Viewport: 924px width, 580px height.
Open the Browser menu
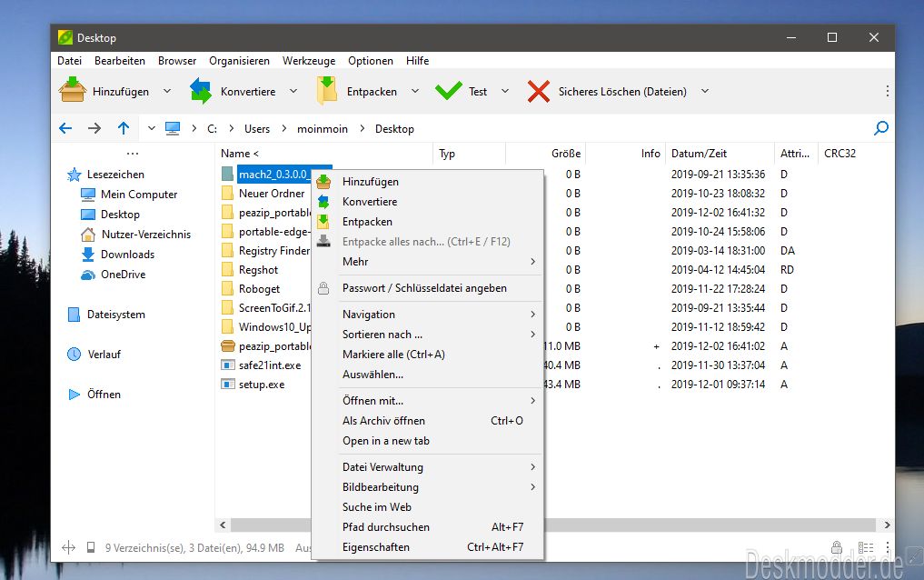[177, 61]
